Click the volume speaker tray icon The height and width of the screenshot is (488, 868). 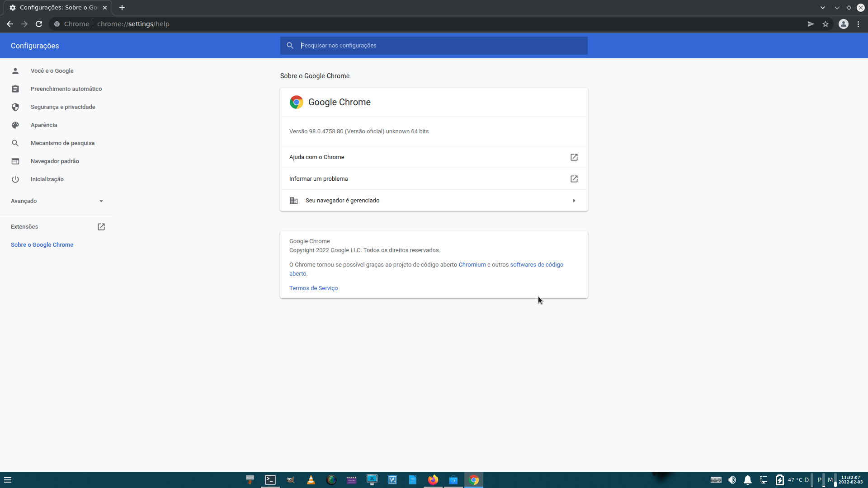pos(732,480)
